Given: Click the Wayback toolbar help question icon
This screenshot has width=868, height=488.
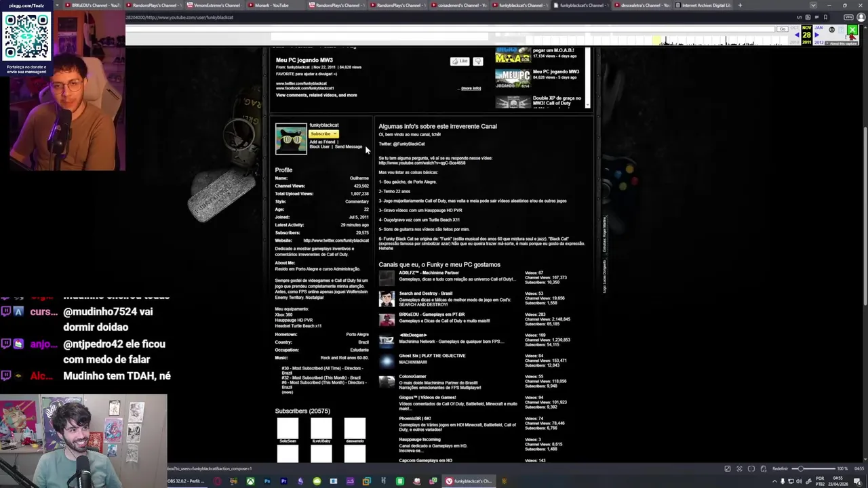Looking at the screenshot, I should click(x=840, y=30).
